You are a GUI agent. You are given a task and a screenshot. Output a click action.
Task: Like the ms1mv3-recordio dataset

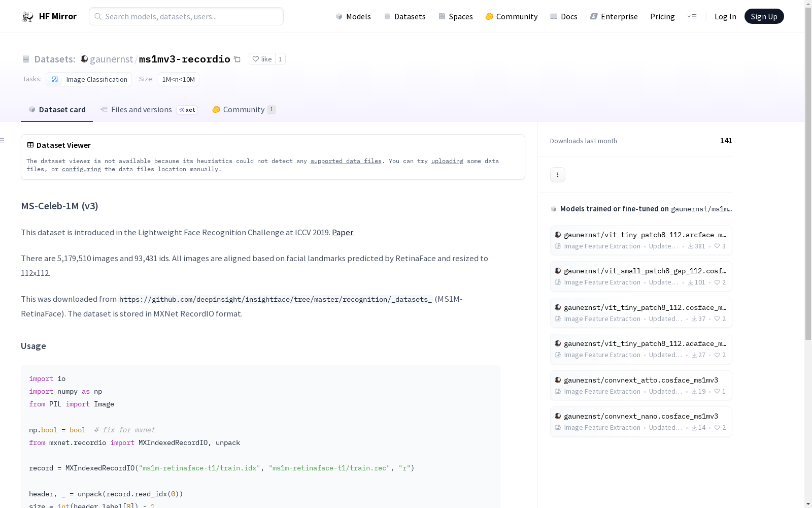(x=262, y=59)
